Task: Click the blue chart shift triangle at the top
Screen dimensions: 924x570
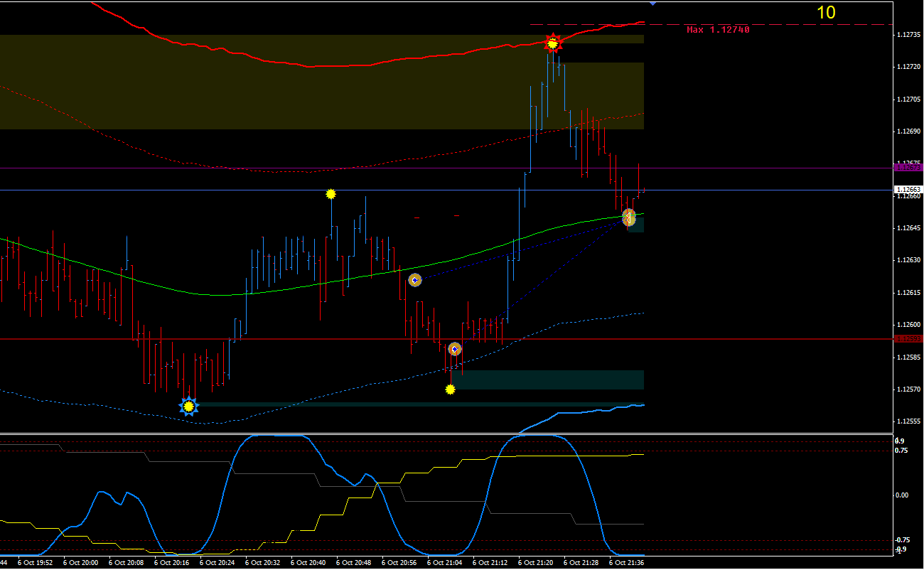Action: tap(653, 4)
